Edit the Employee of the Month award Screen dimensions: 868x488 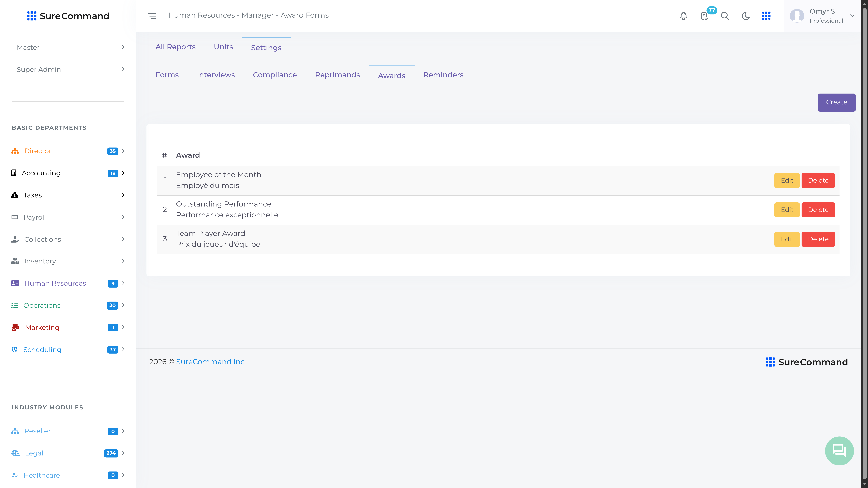click(x=787, y=181)
